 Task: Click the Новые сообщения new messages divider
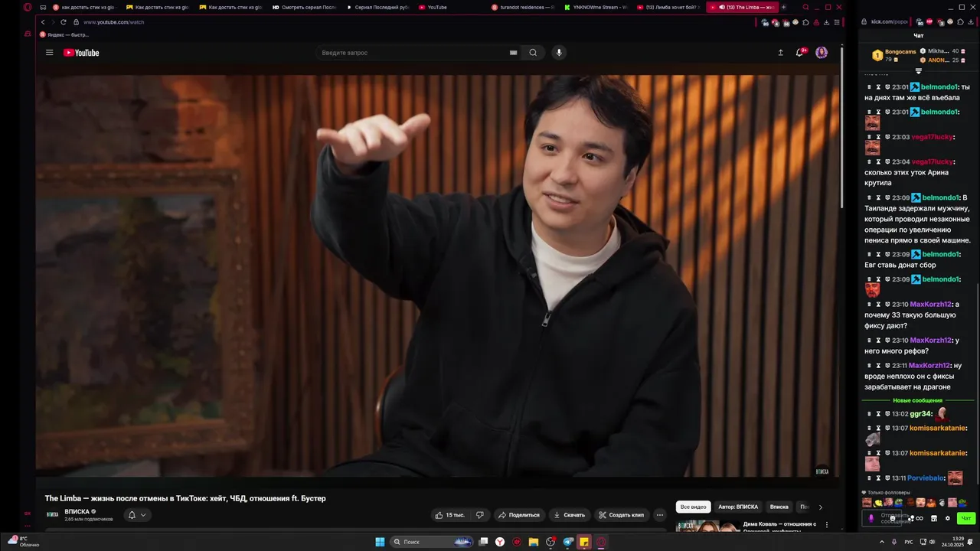pyautogui.click(x=917, y=401)
